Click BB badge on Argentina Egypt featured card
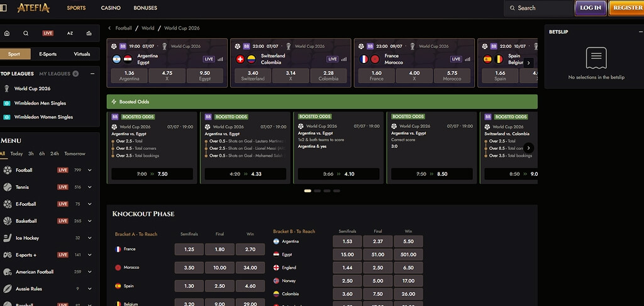Image resolution: width=644 pixels, height=306 pixels. [x=123, y=47]
